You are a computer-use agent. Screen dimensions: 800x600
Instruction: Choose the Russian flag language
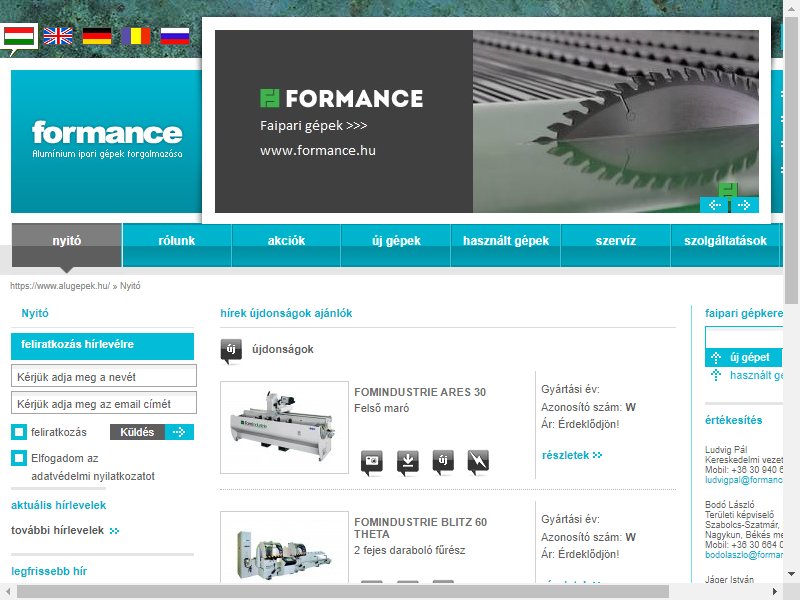(175, 36)
